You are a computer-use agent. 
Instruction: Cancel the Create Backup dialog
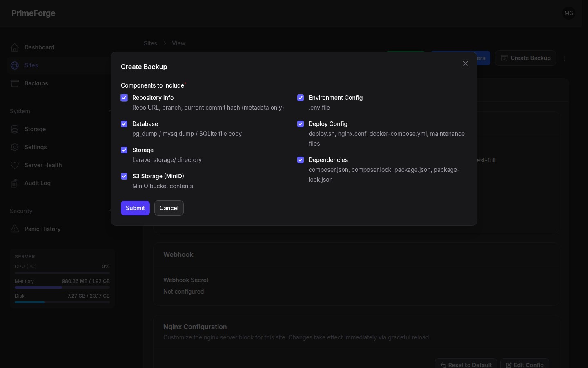tap(169, 208)
